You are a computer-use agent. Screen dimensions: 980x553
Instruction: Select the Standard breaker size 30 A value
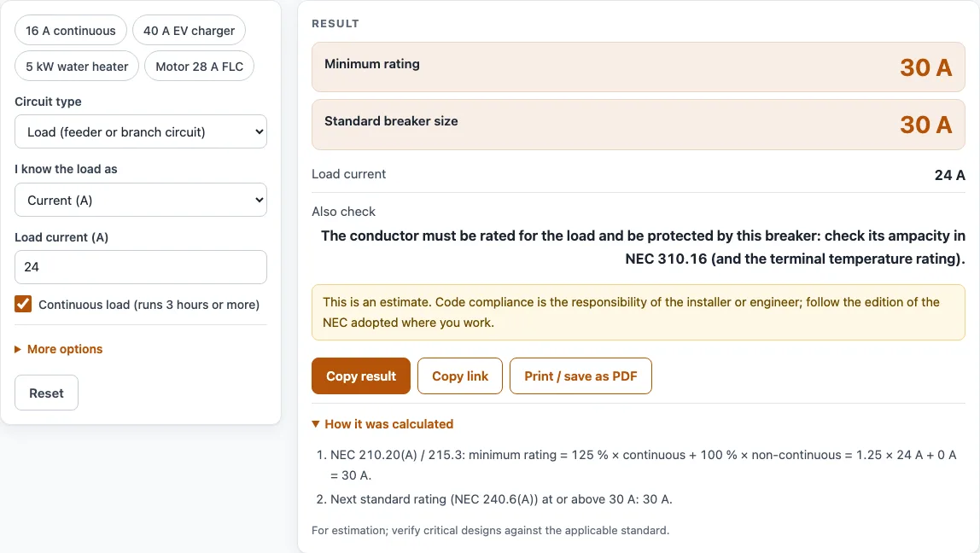[925, 125]
